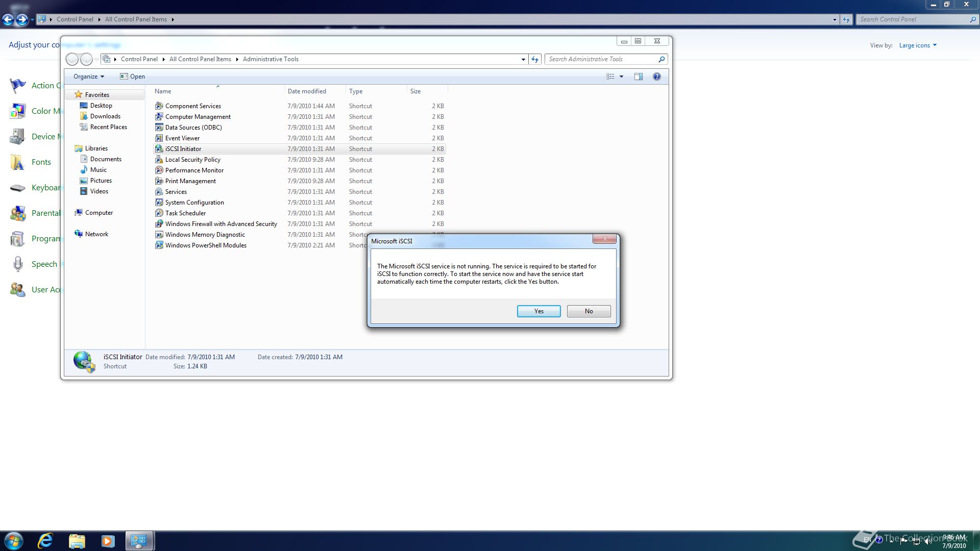
Task: Click the Task Scheduler clock icon
Action: click(159, 213)
